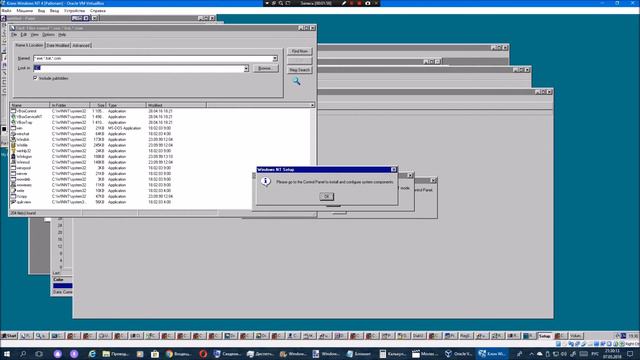640x360 pixels.
Task: Click the 'winver' file name
Action: (x=22, y=174)
